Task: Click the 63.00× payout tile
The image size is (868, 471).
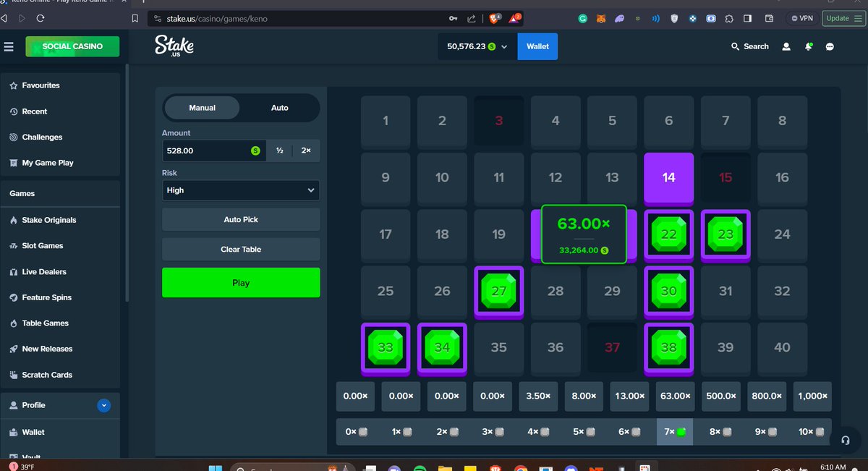Action: pos(676,396)
